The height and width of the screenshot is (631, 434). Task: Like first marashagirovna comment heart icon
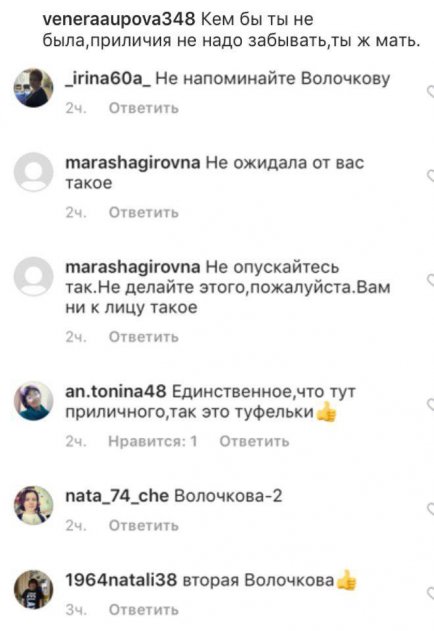tap(431, 176)
